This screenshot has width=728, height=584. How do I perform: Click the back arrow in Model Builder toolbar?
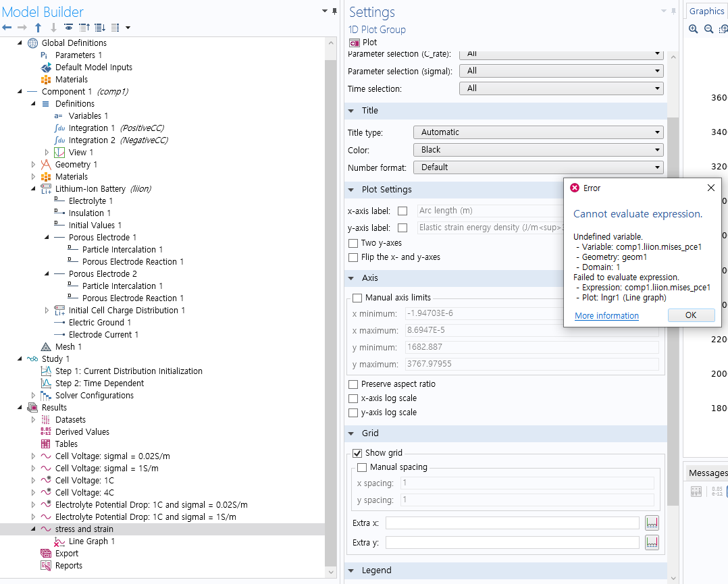click(7, 28)
